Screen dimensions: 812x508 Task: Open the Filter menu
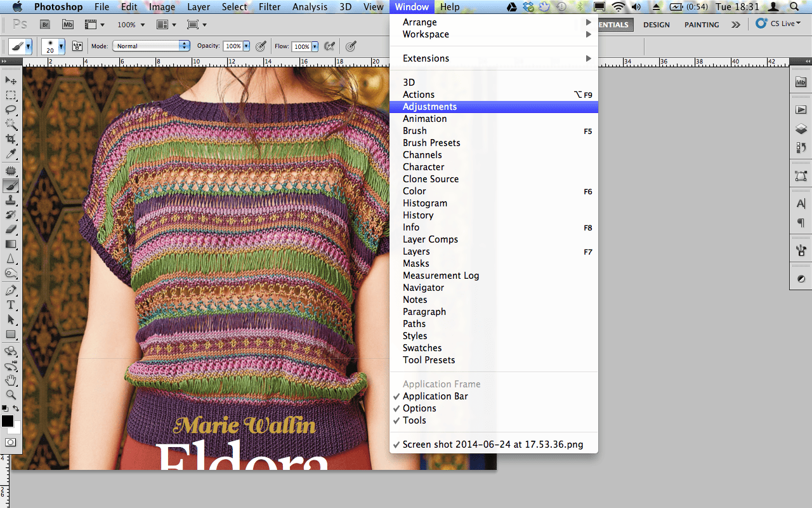(x=270, y=7)
